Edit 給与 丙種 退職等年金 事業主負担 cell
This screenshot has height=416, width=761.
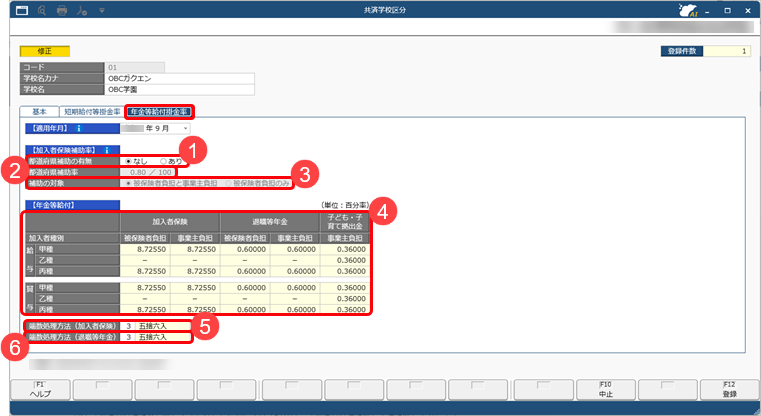coord(295,271)
